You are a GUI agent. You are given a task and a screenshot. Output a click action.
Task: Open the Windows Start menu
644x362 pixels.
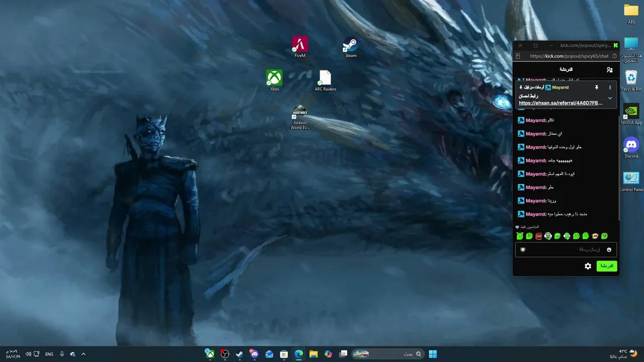(x=433, y=354)
